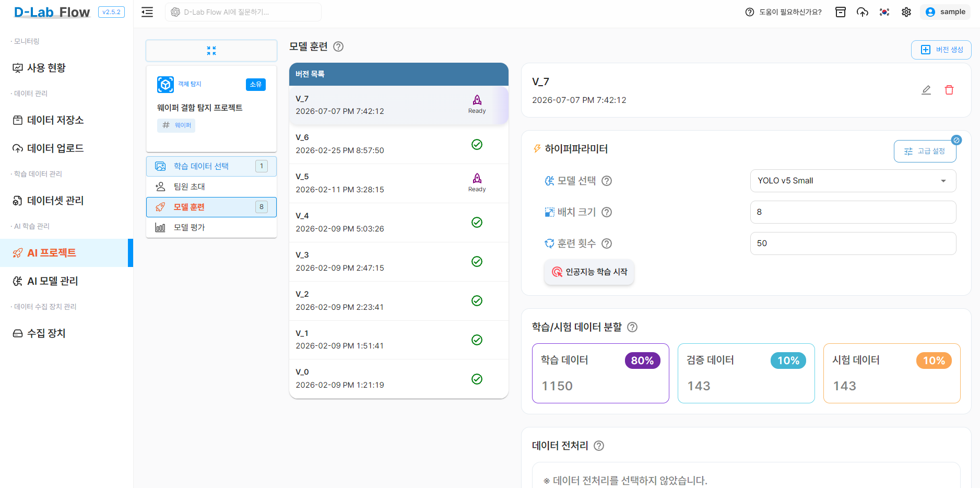Click the help icon next to 배치 크기
The height and width of the screenshot is (488, 980).
(607, 212)
